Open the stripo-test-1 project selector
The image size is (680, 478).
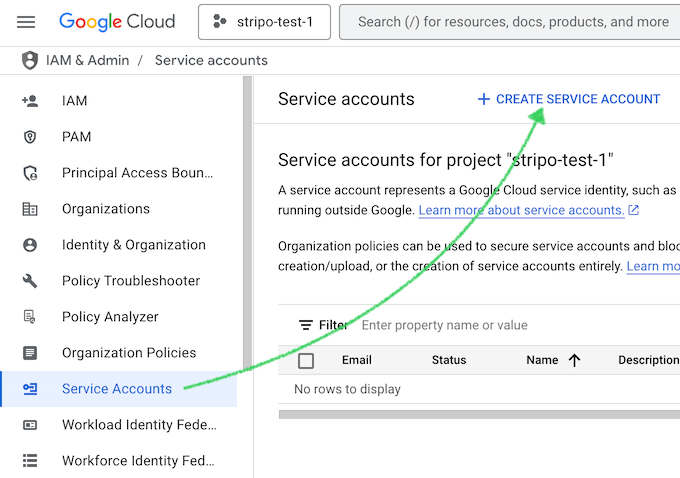point(264,21)
